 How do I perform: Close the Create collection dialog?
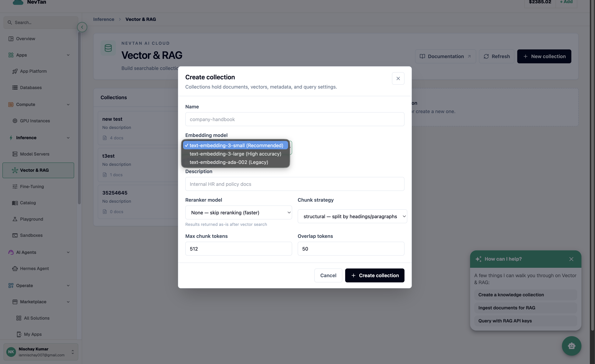398,78
